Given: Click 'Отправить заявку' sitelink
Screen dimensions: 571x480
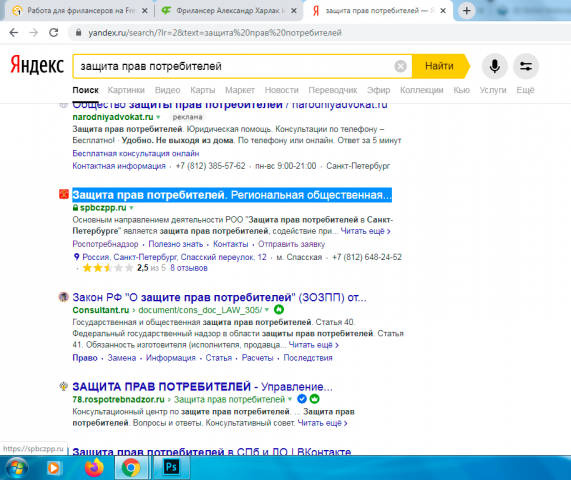Looking at the screenshot, I should pyautogui.click(x=291, y=244).
